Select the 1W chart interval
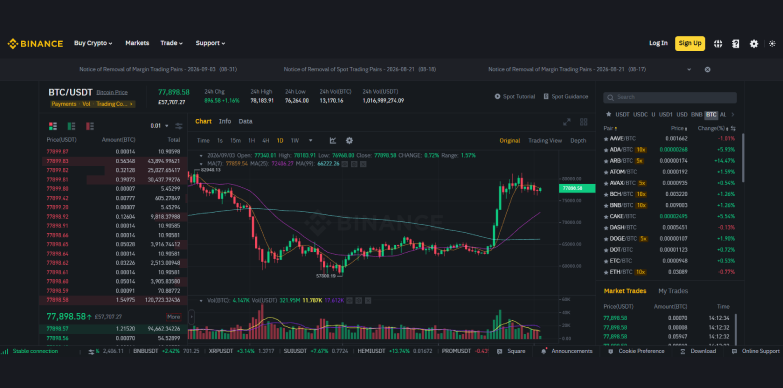 (x=295, y=140)
